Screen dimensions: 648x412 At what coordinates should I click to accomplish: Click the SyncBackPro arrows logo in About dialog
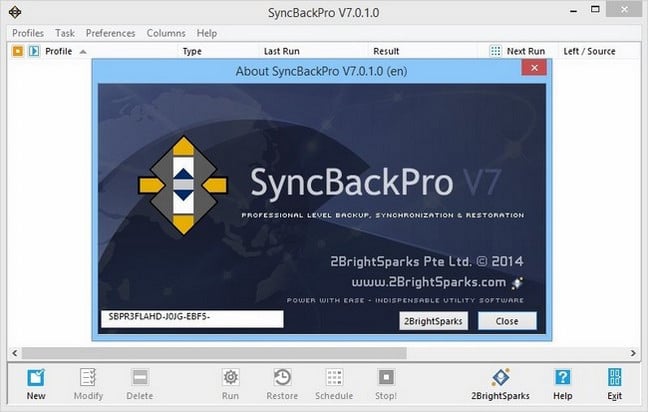pyautogui.click(x=183, y=186)
